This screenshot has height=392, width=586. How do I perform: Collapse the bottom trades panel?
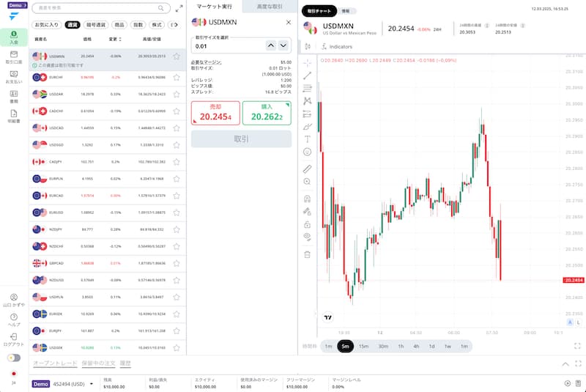[x=565, y=363]
